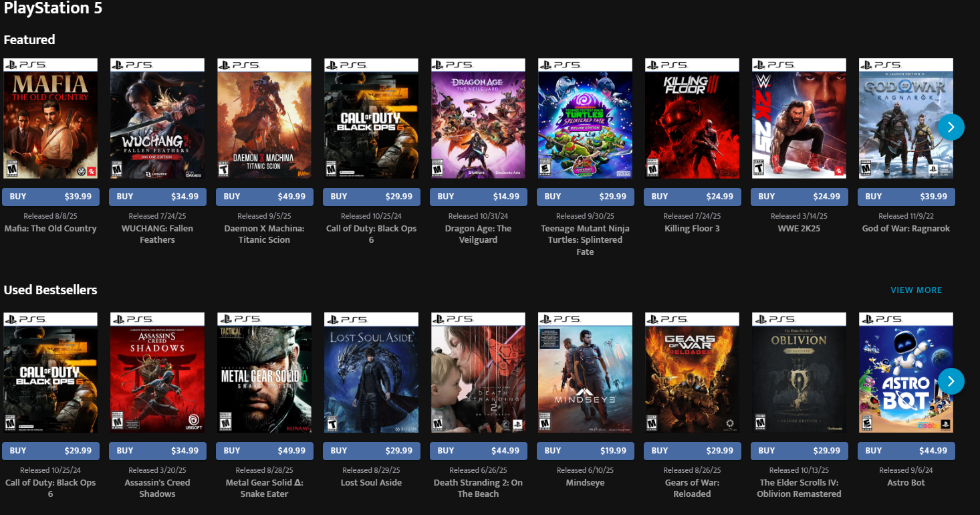Buy WUCHANG: Fallen Feathers for $34.99

pos(158,197)
